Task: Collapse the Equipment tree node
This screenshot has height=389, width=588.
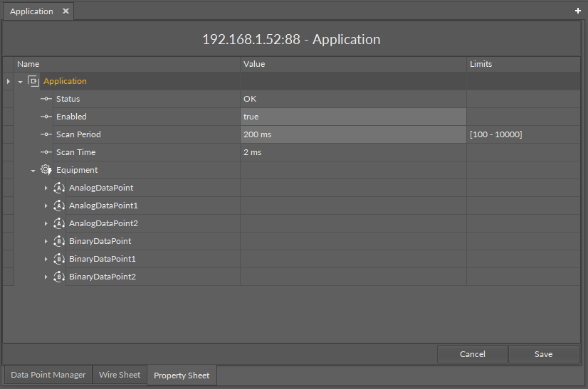Action: 33,171
